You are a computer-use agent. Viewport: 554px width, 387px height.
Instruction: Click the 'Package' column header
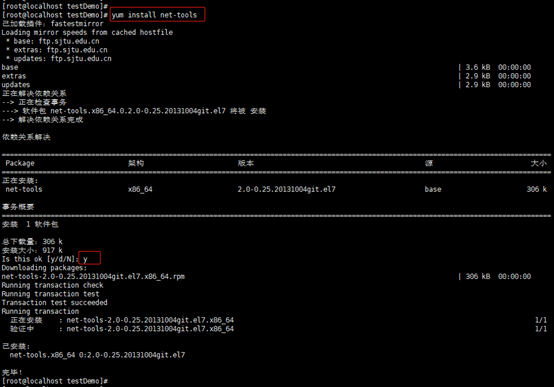point(20,163)
